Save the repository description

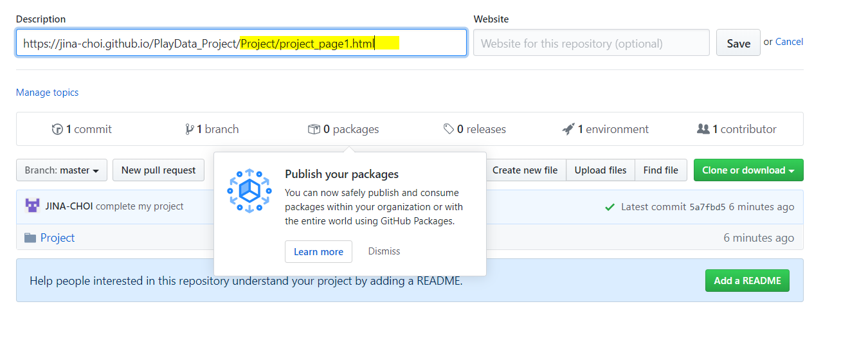pos(738,43)
